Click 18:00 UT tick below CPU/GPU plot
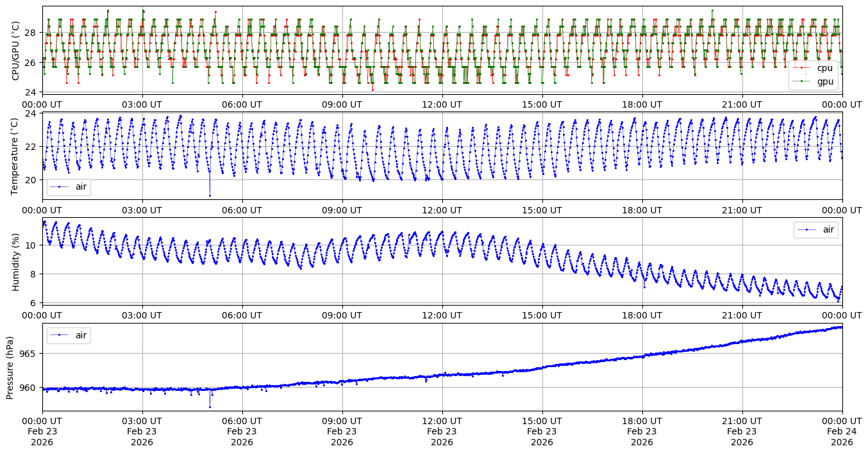 click(642, 104)
